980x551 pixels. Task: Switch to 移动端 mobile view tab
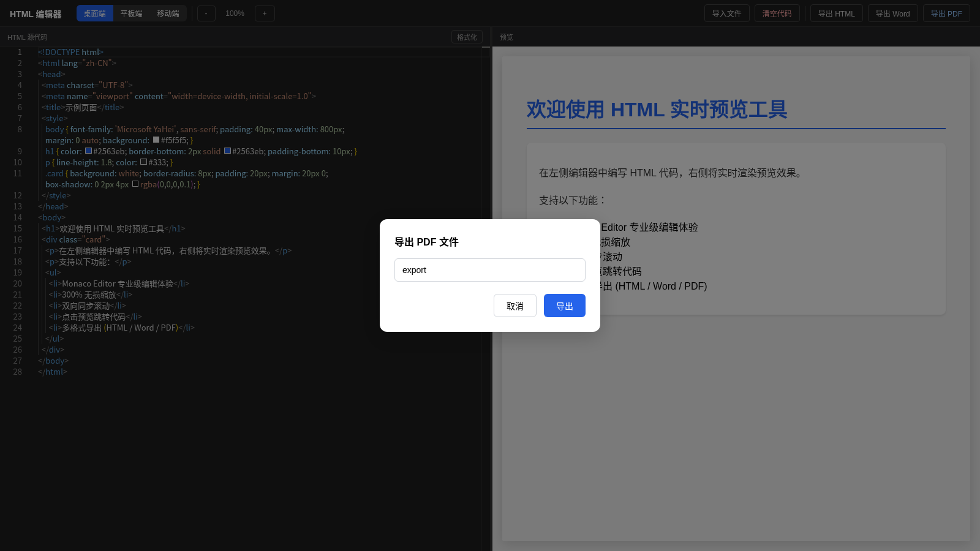(168, 13)
